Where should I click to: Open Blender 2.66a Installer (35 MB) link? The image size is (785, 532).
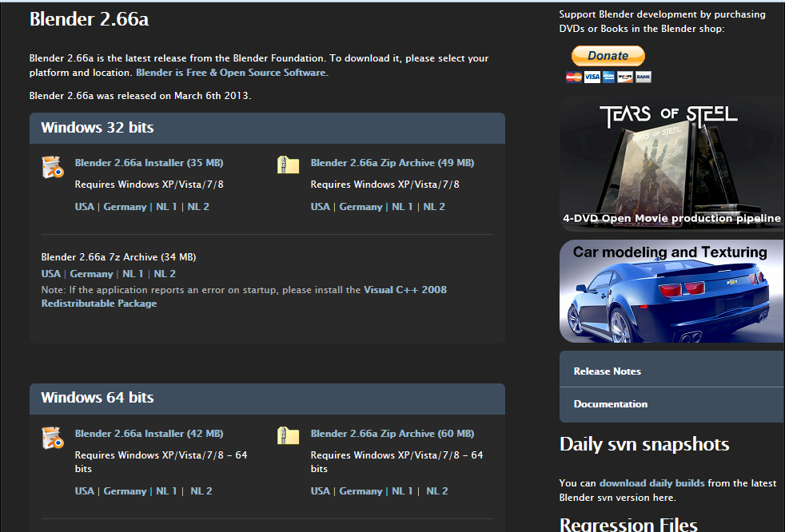click(149, 163)
